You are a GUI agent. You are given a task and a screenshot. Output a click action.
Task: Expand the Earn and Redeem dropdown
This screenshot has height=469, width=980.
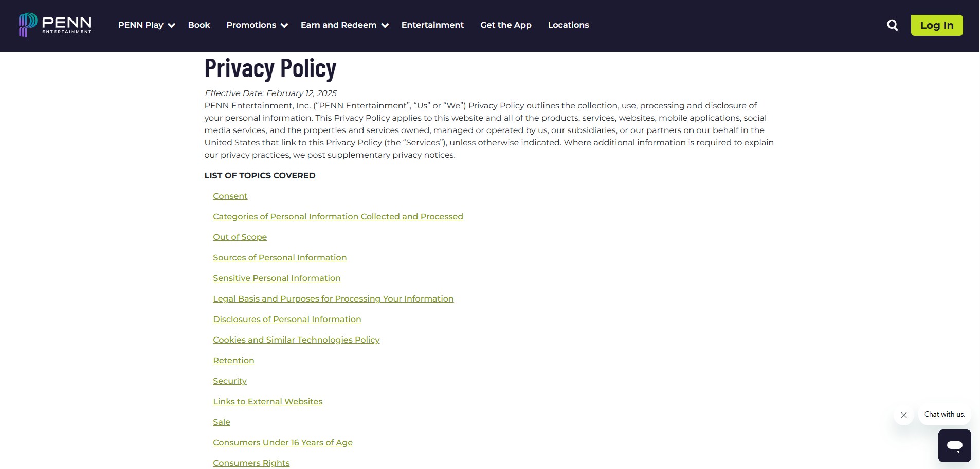pyautogui.click(x=344, y=25)
